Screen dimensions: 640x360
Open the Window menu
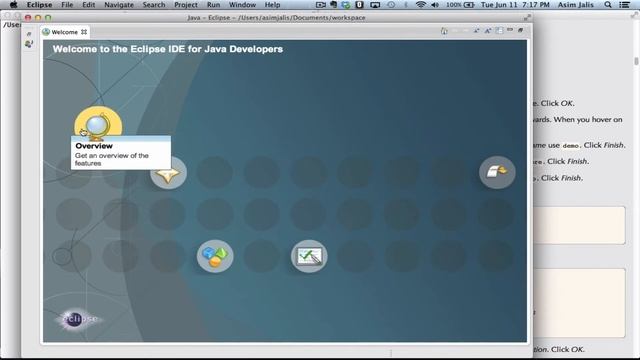coord(242,5)
